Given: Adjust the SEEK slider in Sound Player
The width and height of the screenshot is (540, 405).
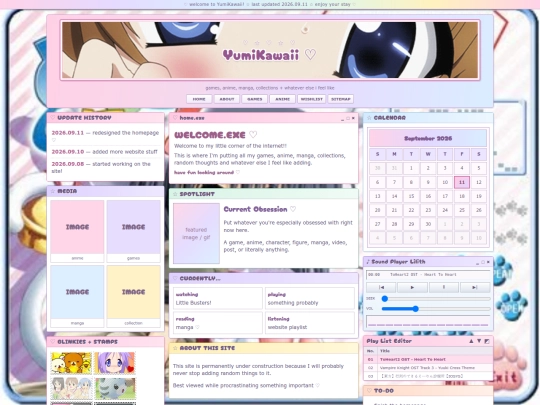Looking at the screenshot, I should pos(436,299).
